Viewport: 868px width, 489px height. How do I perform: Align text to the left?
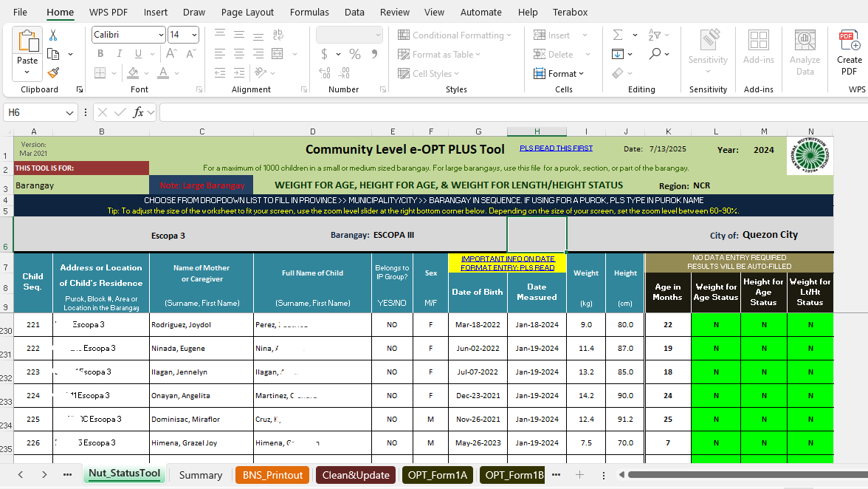(220, 54)
